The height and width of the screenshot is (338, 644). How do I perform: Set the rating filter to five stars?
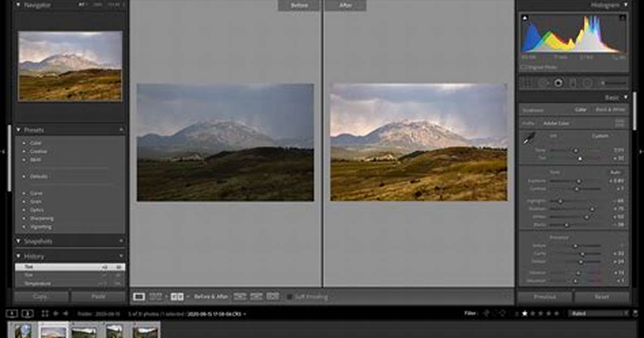click(x=557, y=313)
